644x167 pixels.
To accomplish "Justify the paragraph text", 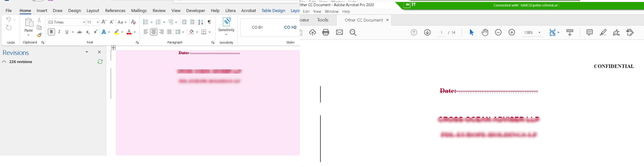I will (169, 32).
